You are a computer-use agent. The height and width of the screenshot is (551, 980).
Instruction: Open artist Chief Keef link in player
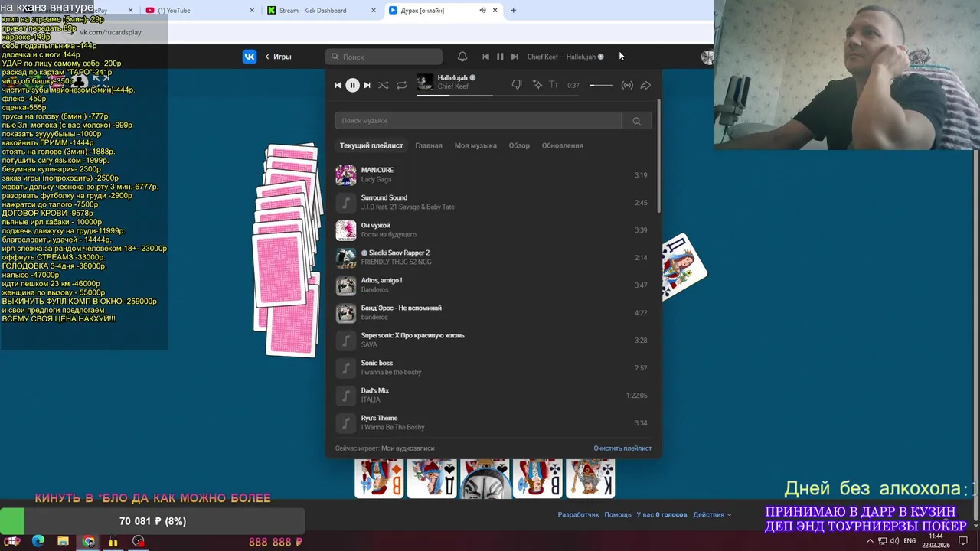point(452,86)
